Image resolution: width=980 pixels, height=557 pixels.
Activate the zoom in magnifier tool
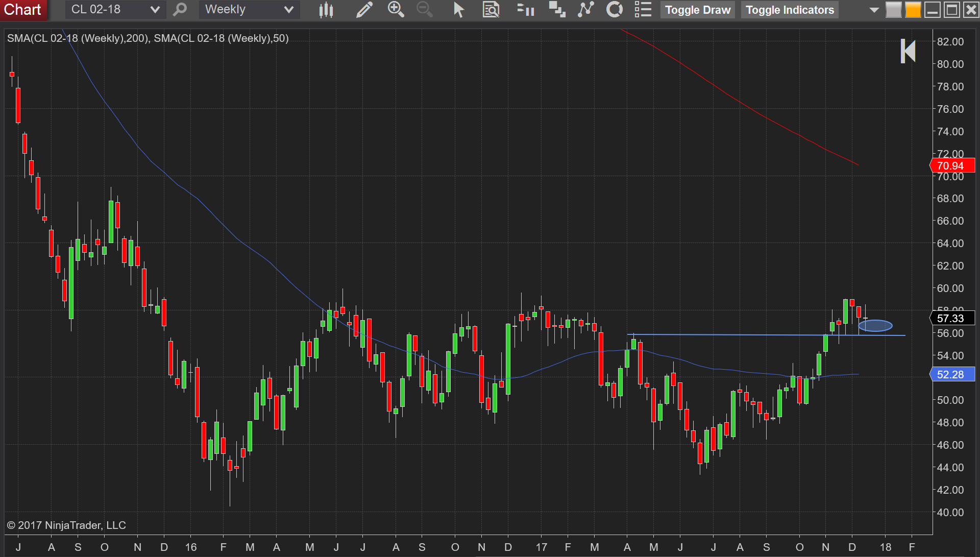[396, 9]
